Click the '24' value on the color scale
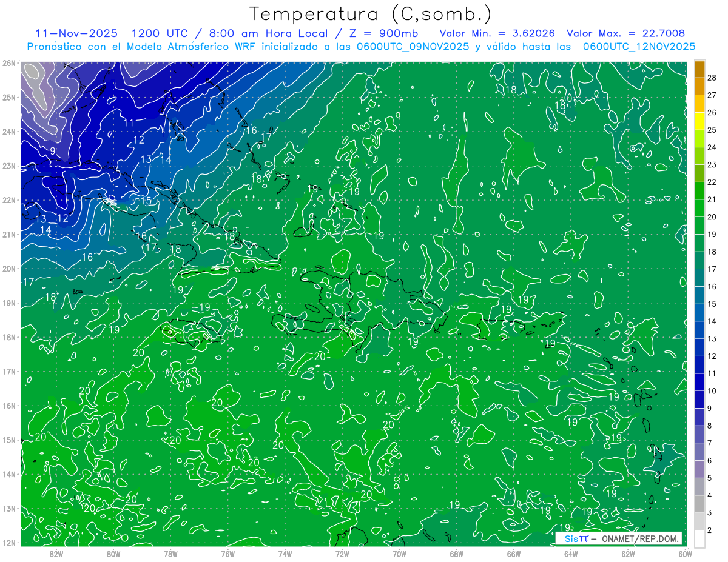 [712, 147]
